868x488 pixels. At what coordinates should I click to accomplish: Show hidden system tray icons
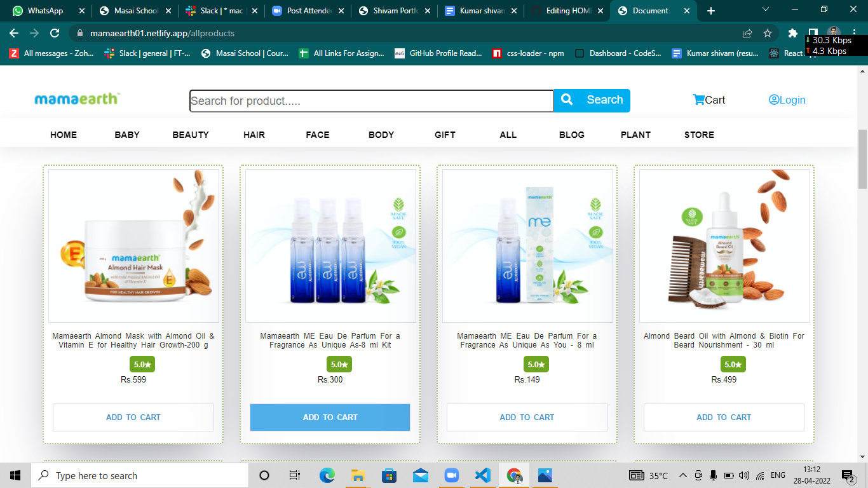(683, 475)
